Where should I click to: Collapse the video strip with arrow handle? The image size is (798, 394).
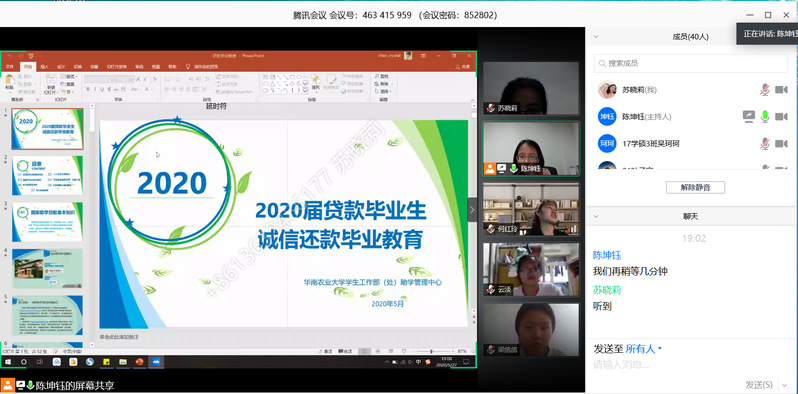(x=472, y=210)
